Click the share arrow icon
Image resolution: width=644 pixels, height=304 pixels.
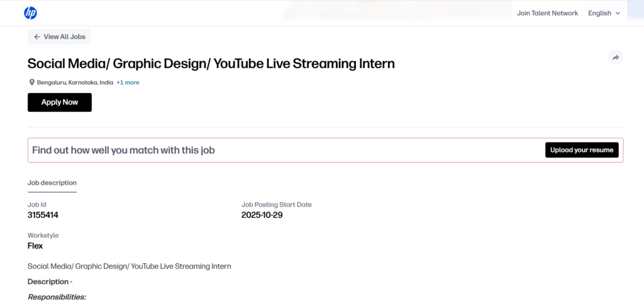pos(616,58)
